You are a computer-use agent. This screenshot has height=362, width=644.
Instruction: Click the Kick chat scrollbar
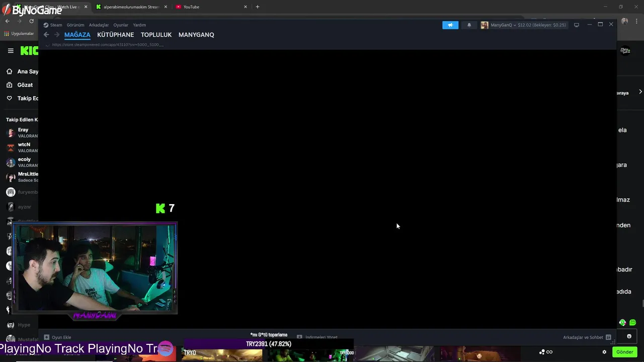point(642,303)
